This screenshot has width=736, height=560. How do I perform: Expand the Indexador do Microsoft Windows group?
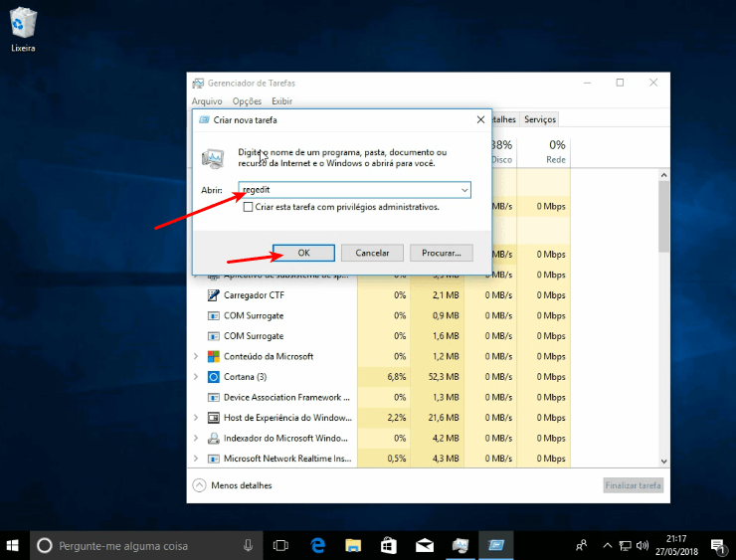[x=196, y=439]
